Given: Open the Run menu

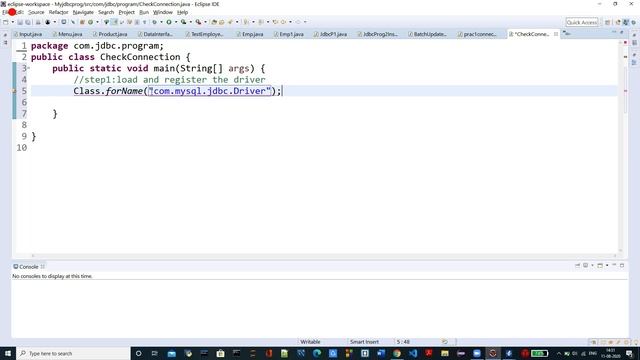Looking at the screenshot, I should click(144, 12).
